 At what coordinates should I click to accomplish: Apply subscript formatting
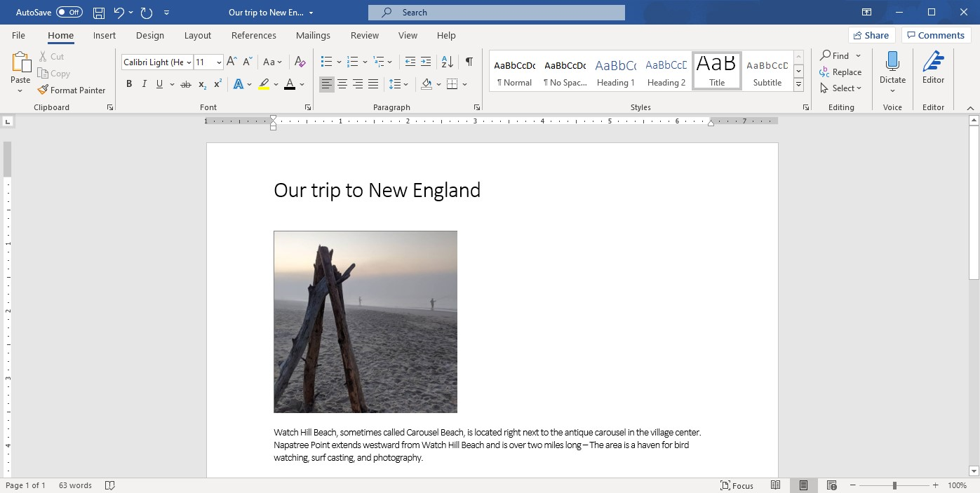(x=202, y=84)
